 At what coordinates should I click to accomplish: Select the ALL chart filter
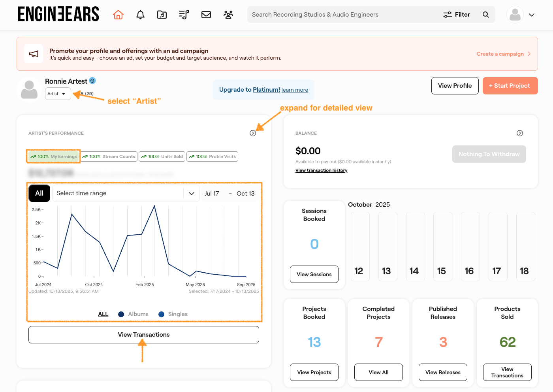[103, 314]
